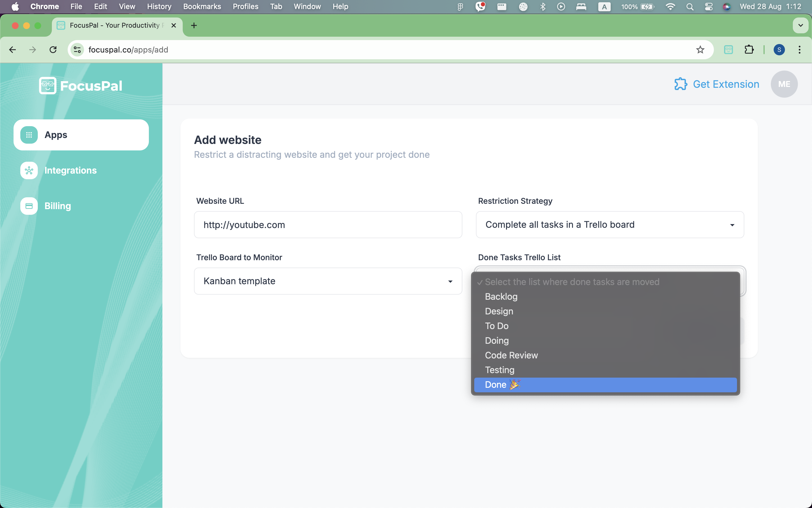812x508 pixels.
Task: Click the Website URL input field
Action: [328, 225]
